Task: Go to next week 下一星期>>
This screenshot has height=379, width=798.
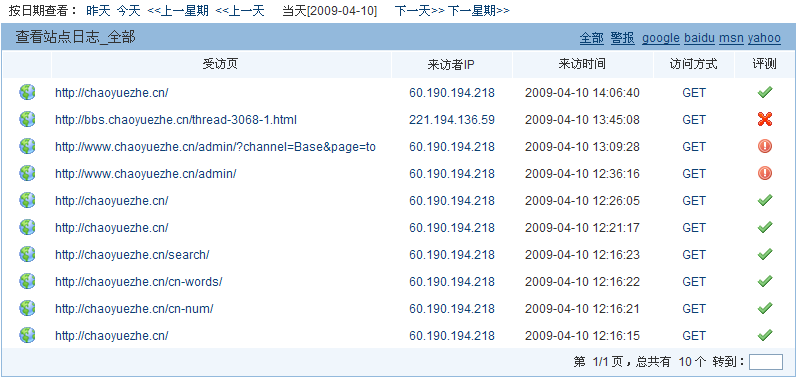Action: 478,11
